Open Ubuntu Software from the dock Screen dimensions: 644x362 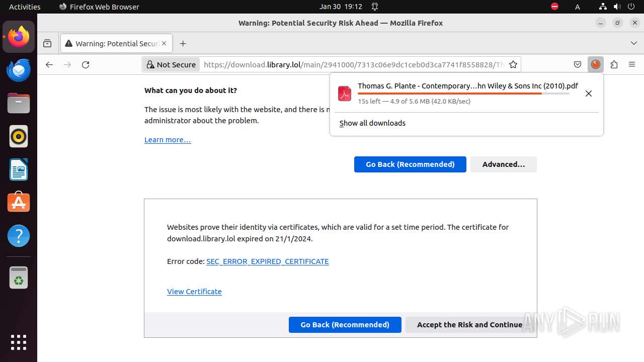(x=19, y=203)
